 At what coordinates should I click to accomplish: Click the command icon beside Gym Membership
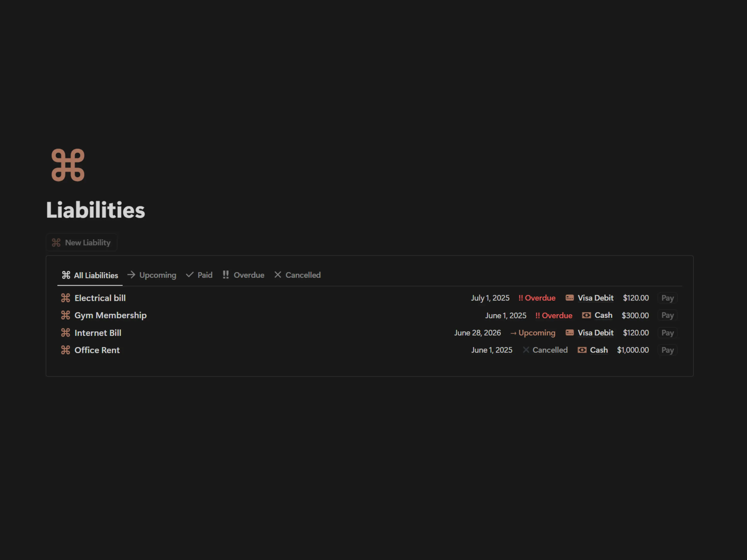click(x=66, y=315)
